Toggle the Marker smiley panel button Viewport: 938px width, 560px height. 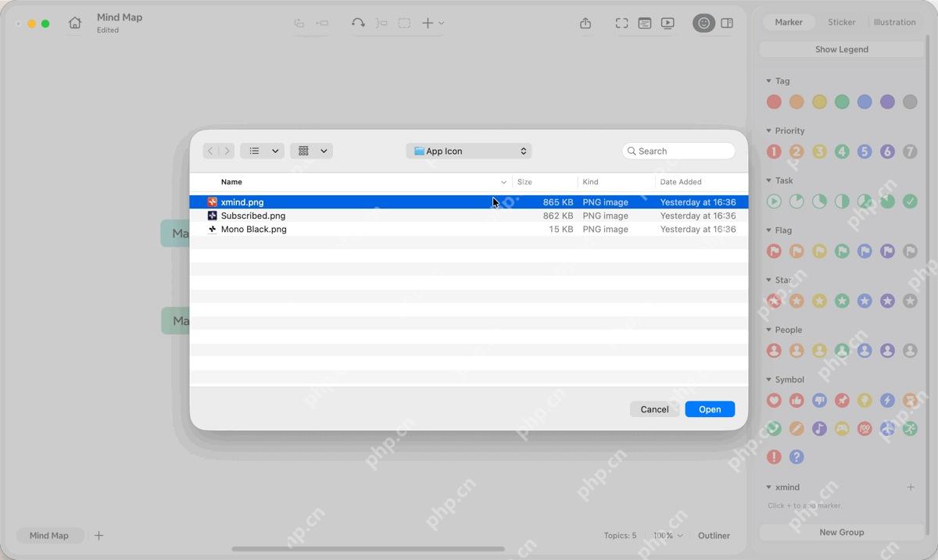coord(703,23)
